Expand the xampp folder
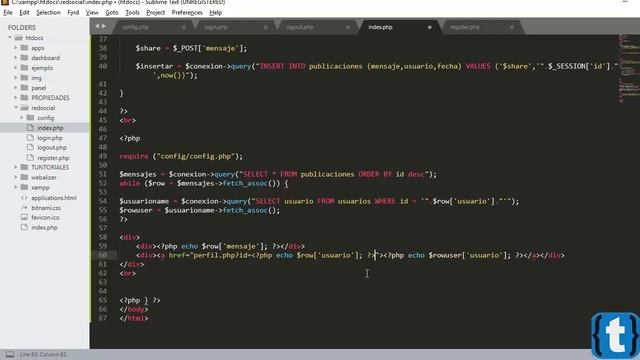This screenshot has width=640, height=360. (16, 187)
